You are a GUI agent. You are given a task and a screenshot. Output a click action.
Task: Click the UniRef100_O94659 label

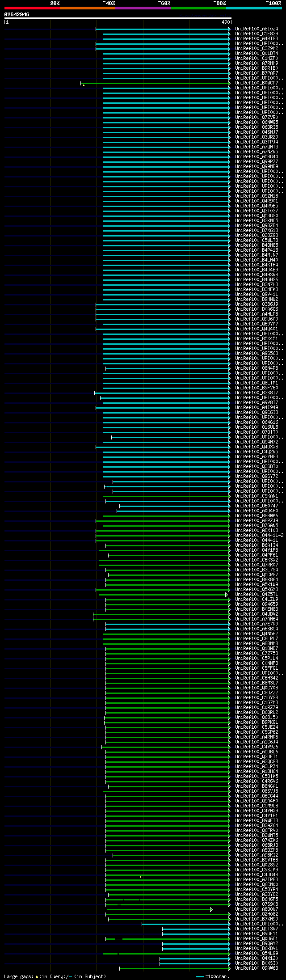click(257, 604)
